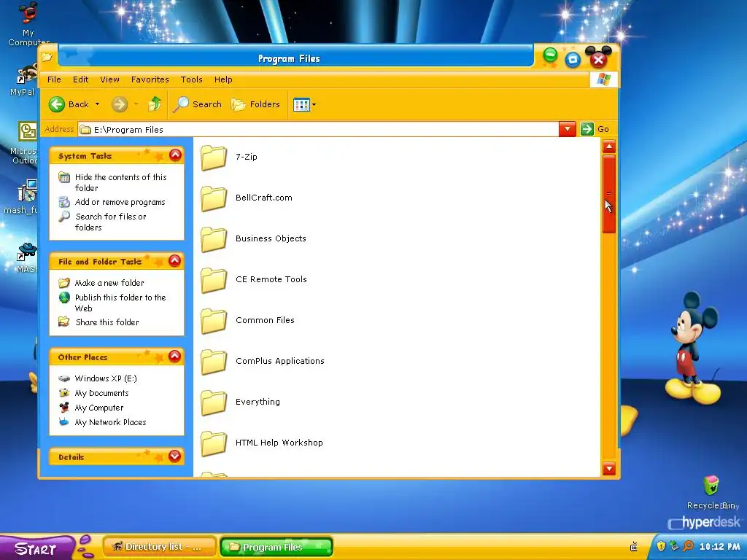Open the Back history dropdown arrow
The image size is (747, 560).
tap(97, 104)
